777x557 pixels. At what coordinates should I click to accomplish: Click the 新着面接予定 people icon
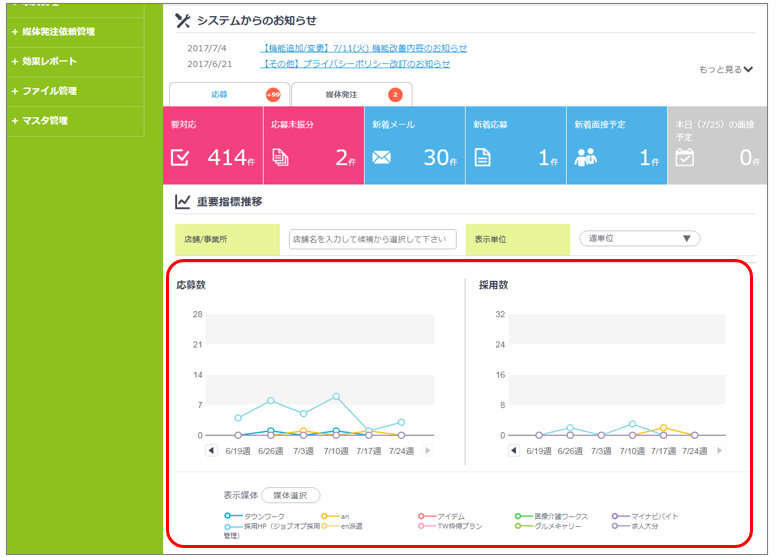coord(586,158)
